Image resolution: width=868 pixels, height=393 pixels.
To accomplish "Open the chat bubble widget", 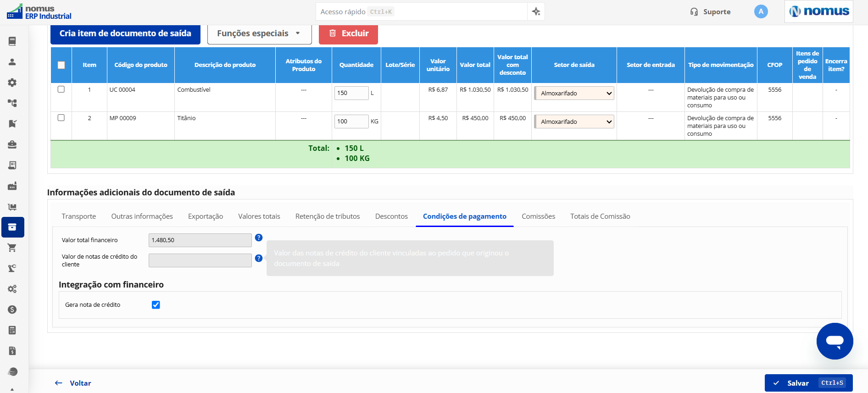I will 835,341.
